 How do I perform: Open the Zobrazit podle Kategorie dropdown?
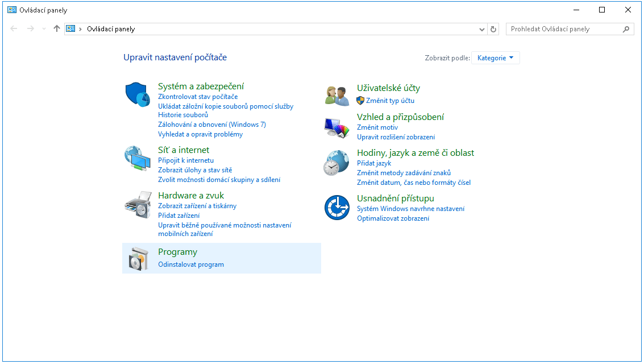(495, 58)
